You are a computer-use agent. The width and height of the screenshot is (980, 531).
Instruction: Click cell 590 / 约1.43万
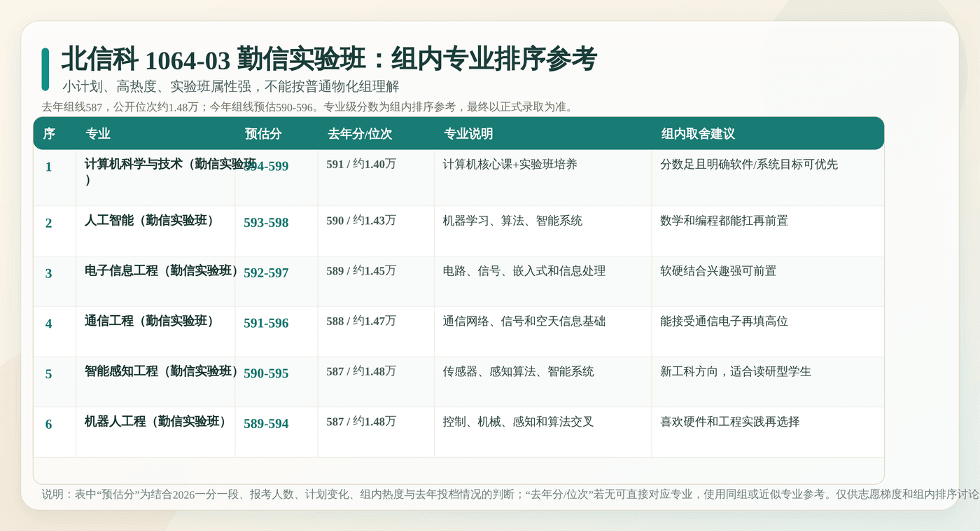(x=361, y=221)
